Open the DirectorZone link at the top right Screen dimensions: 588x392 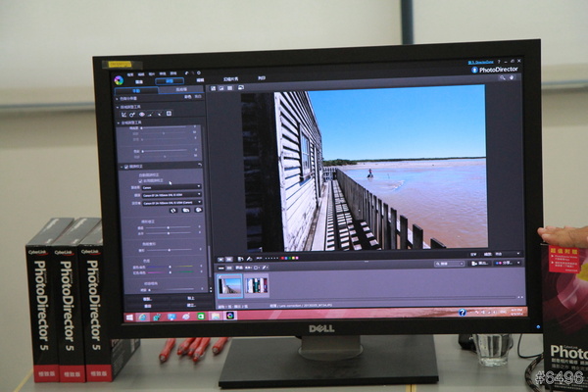(481, 63)
